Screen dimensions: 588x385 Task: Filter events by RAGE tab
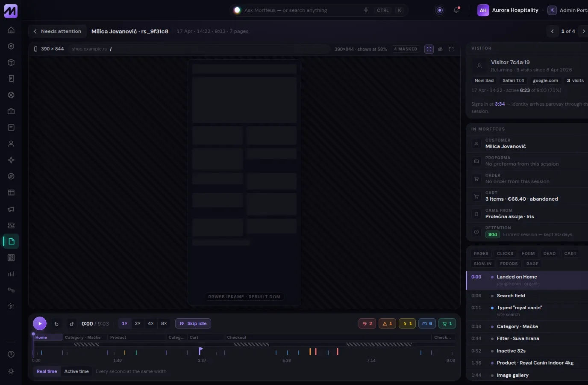tap(532, 264)
